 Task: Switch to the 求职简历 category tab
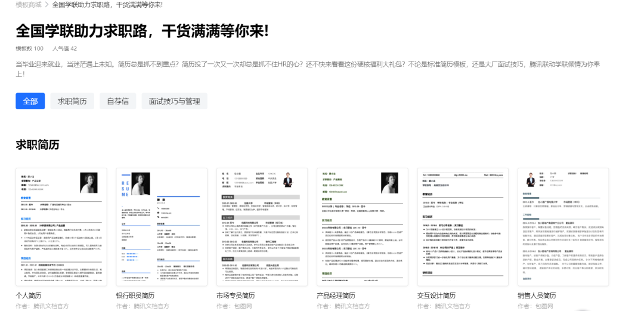click(x=72, y=101)
